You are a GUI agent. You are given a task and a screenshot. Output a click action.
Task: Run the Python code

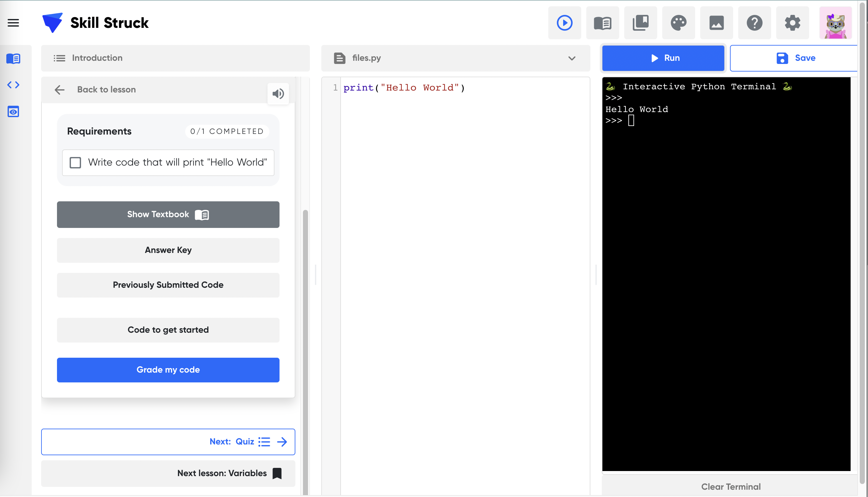point(663,58)
